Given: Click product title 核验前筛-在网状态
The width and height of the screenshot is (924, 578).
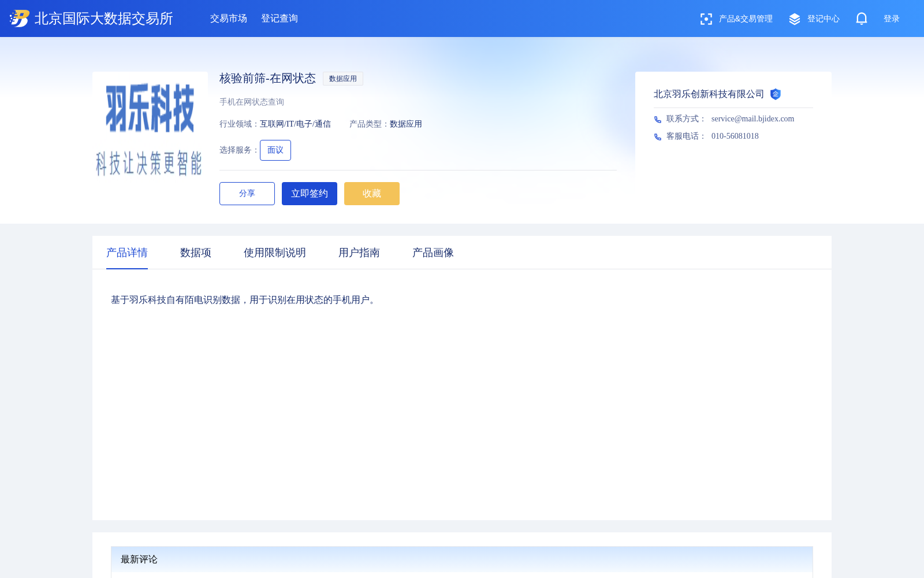Looking at the screenshot, I should click(x=267, y=79).
